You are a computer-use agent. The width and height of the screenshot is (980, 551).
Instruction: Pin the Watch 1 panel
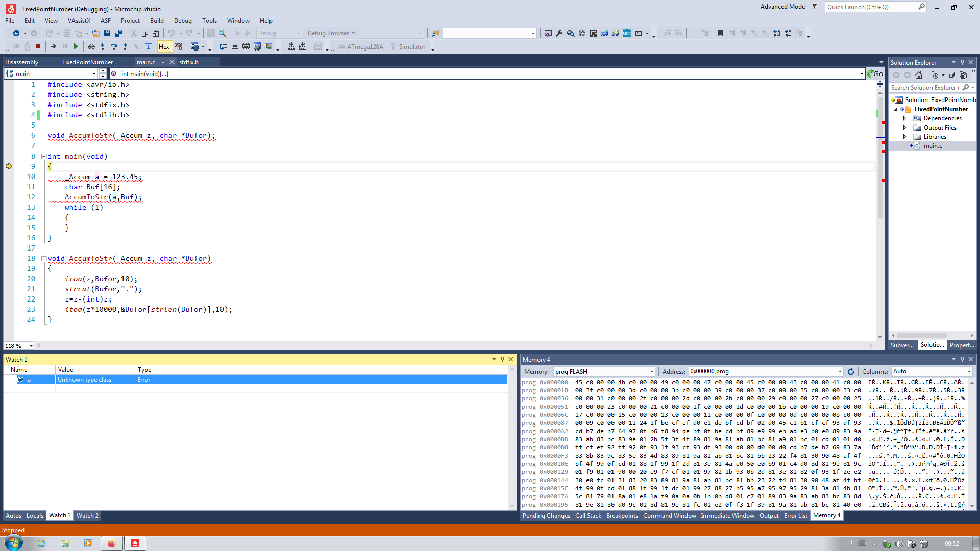coord(502,359)
